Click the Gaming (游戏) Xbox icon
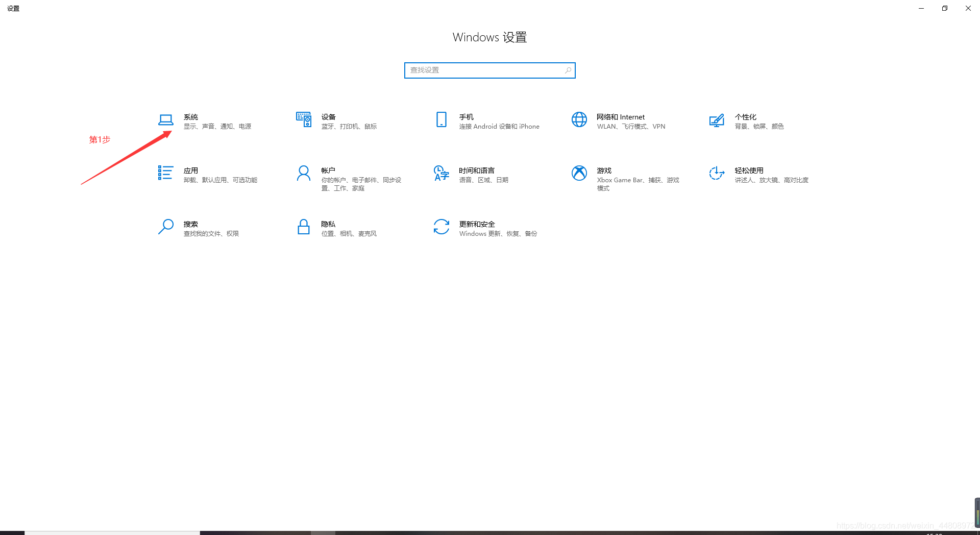The height and width of the screenshot is (535, 980). 579,174
